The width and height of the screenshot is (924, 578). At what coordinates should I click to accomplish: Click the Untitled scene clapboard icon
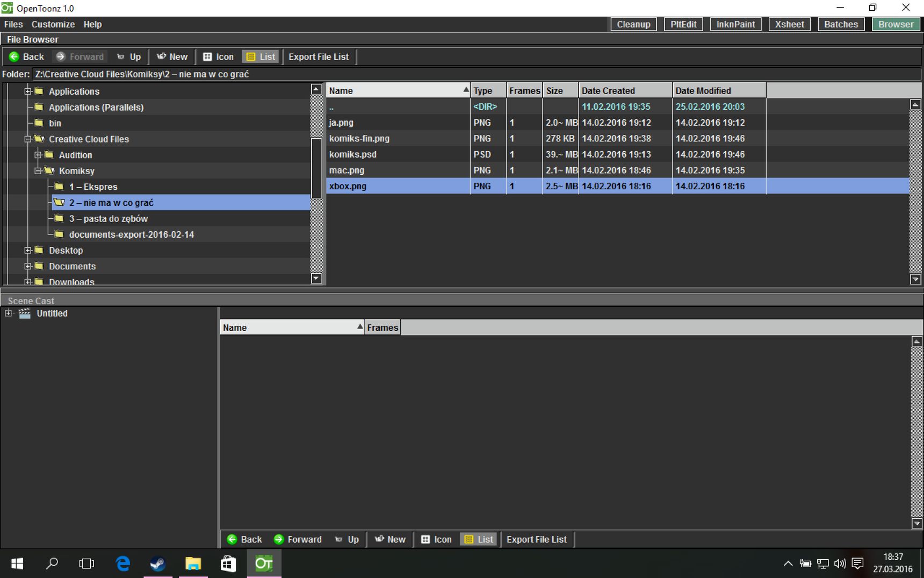(x=25, y=313)
